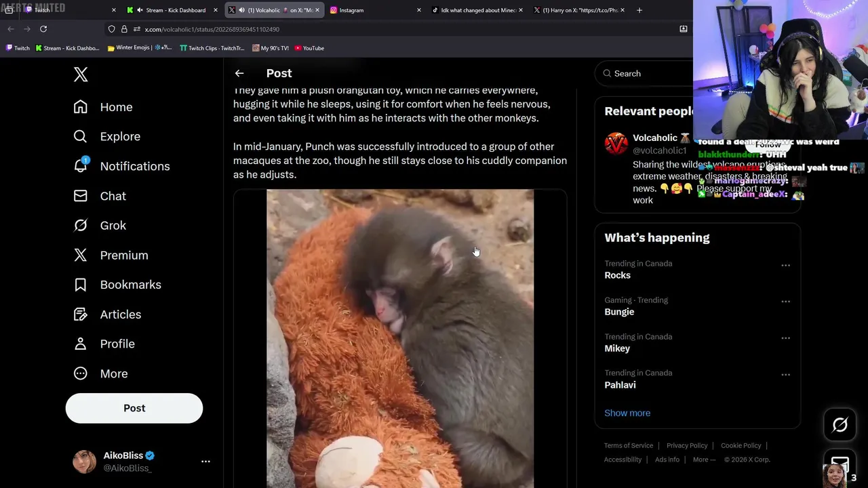The height and width of the screenshot is (488, 868).
Task: Click the white Post button
Action: [134, 408]
